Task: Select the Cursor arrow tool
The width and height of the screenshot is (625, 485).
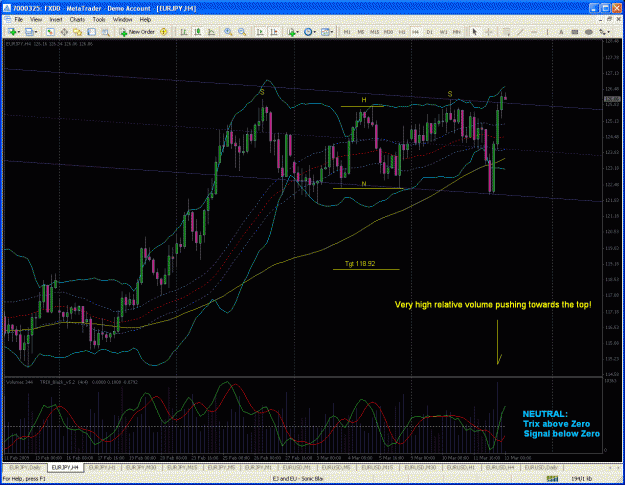Action: click(x=474, y=32)
